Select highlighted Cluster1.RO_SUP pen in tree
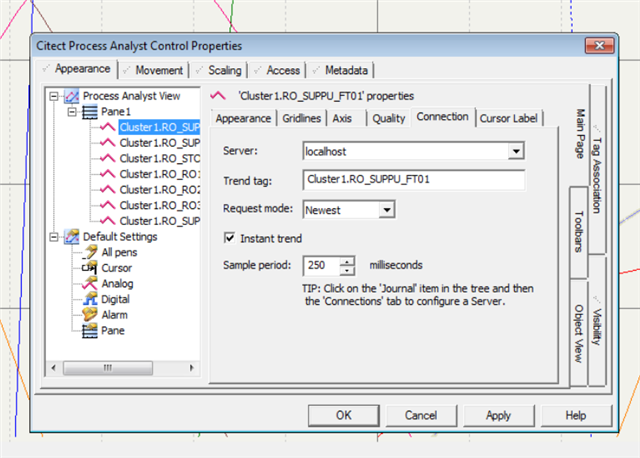Image resolution: width=640 pixels, height=458 pixels. point(160,127)
